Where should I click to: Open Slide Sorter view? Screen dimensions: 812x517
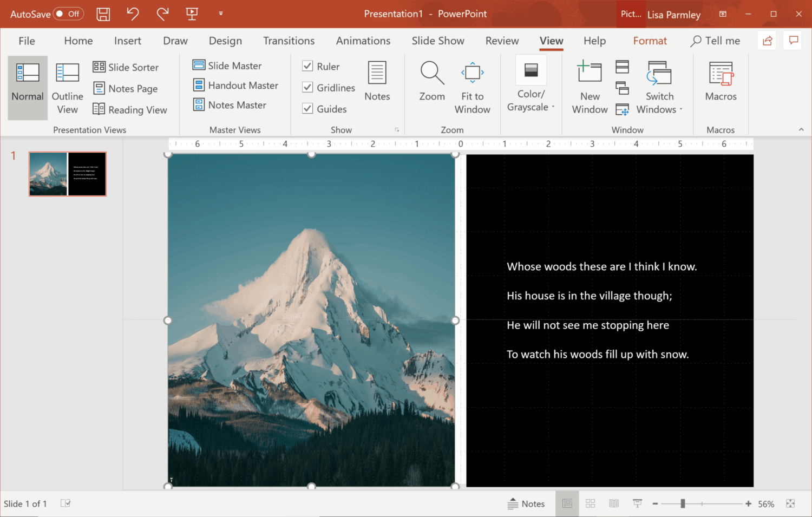(126, 67)
